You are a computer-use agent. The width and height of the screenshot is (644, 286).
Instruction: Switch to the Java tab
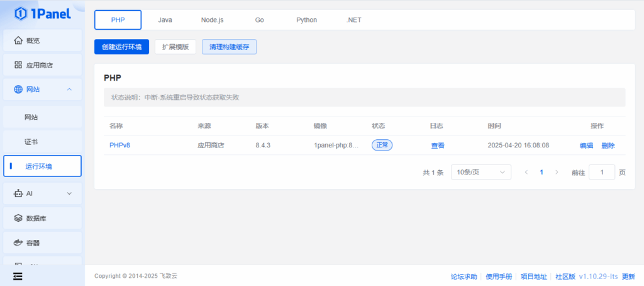165,20
